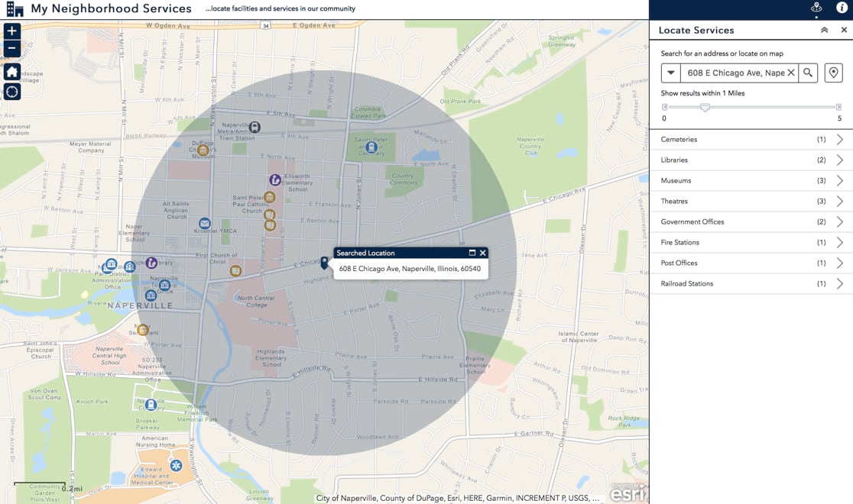Click the blue marker near Knoch Park
This screenshot has width=853, height=504.
coord(151,405)
